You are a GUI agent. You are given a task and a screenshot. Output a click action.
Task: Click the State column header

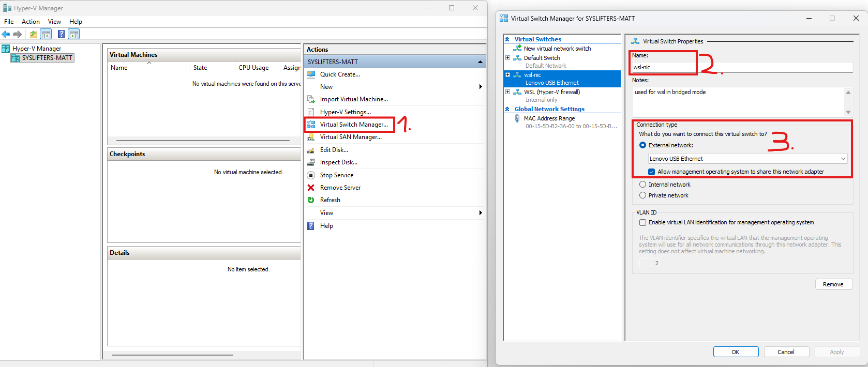213,68
